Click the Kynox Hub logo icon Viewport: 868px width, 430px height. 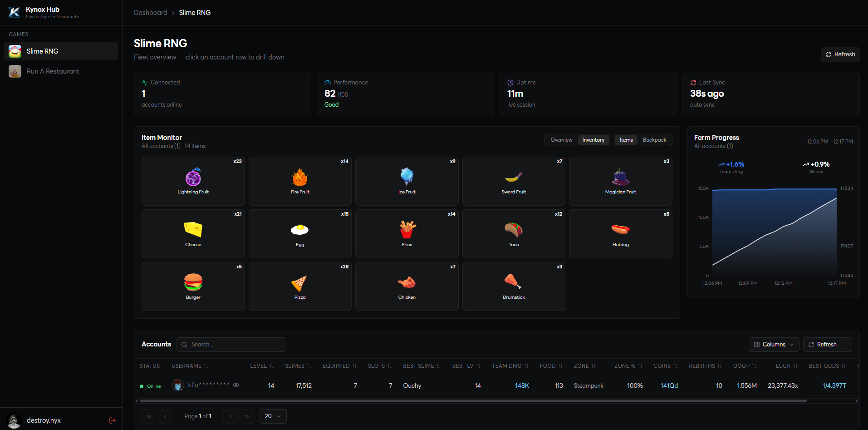(x=15, y=12)
